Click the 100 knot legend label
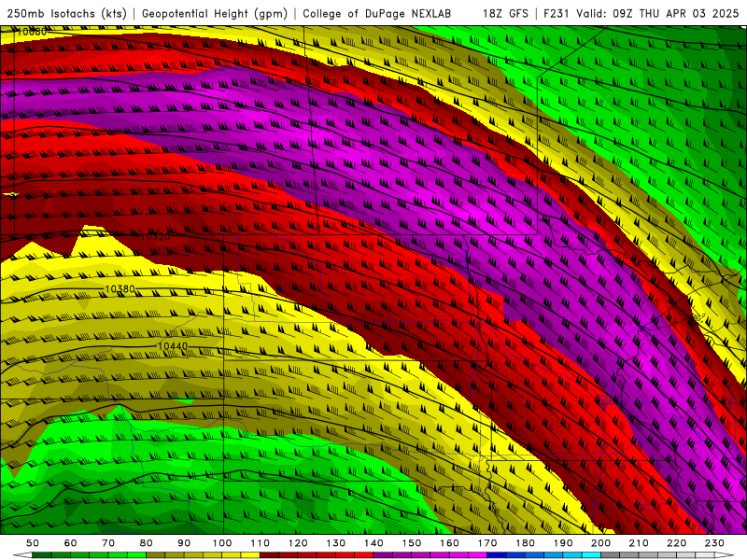The height and width of the screenshot is (560, 747). pyautogui.click(x=222, y=543)
